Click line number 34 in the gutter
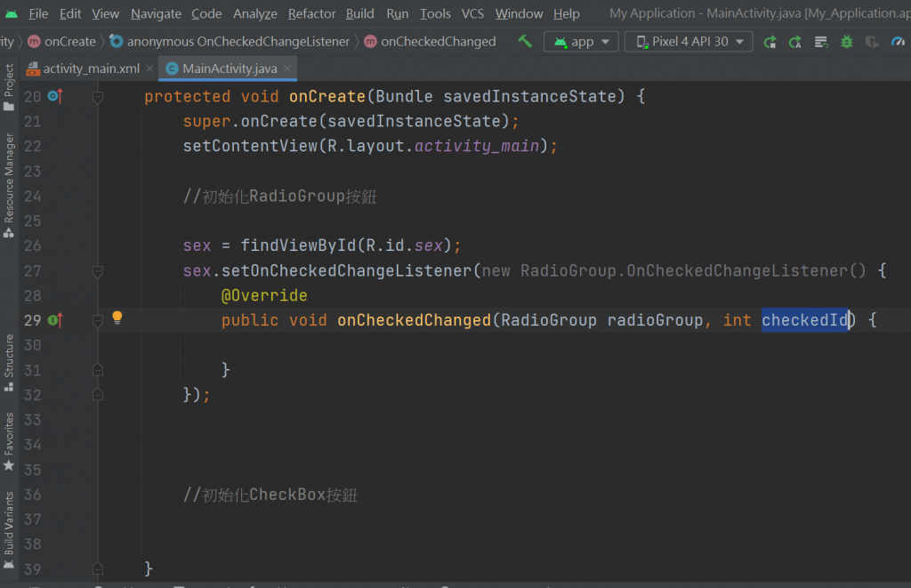This screenshot has width=911, height=588. (x=33, y=445)
